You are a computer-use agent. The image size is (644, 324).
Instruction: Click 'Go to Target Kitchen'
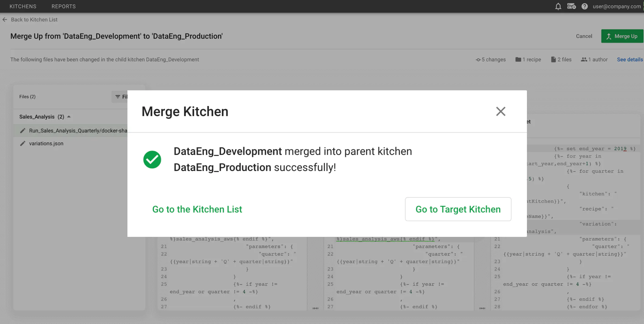click(458, 209)
